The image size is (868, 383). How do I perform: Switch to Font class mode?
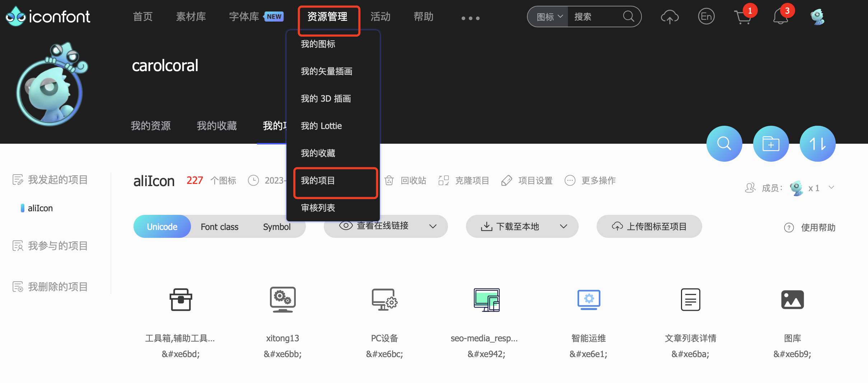pos(219,227)
